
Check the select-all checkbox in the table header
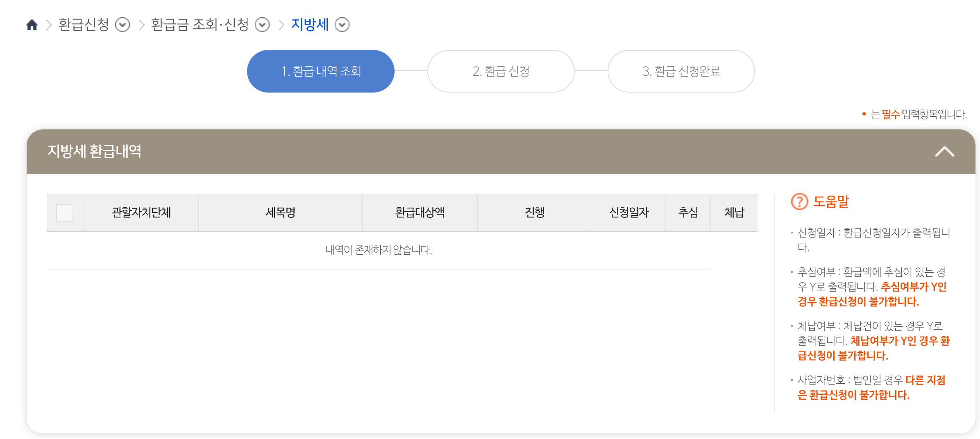click(x=66, y=213)
